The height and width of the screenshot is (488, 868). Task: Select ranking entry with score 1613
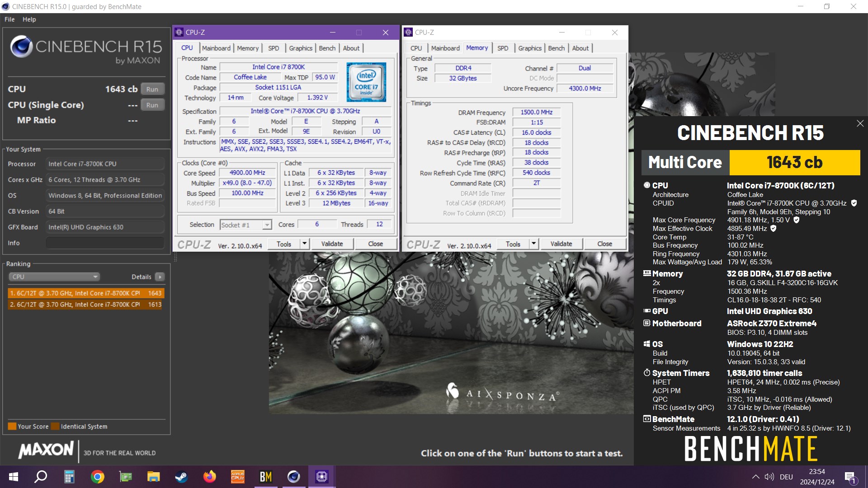click(x=86, y=305)
